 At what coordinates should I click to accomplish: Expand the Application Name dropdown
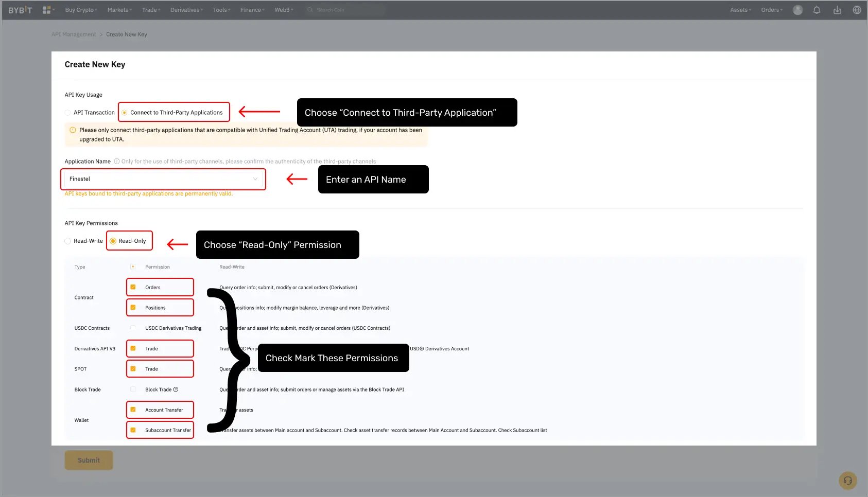255,179
